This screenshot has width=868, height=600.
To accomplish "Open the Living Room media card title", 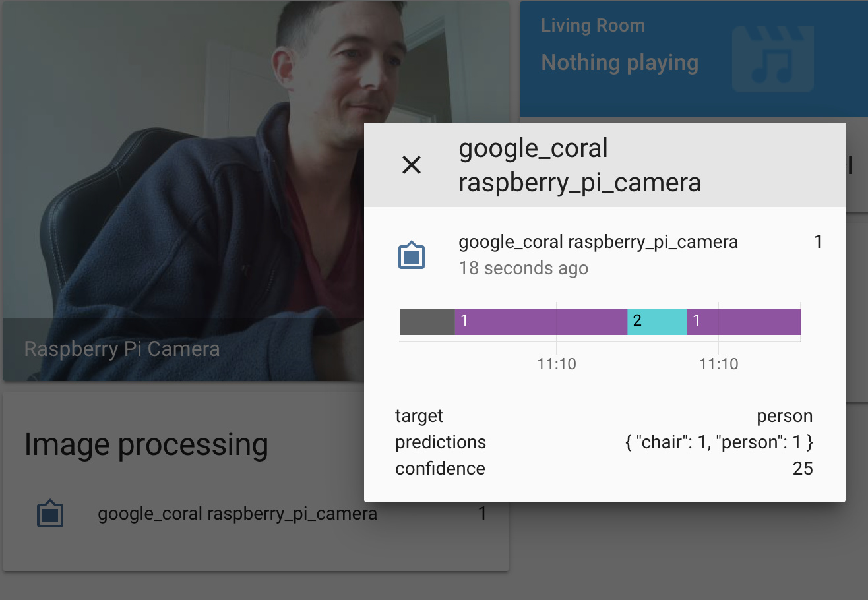I will [593, 26].
